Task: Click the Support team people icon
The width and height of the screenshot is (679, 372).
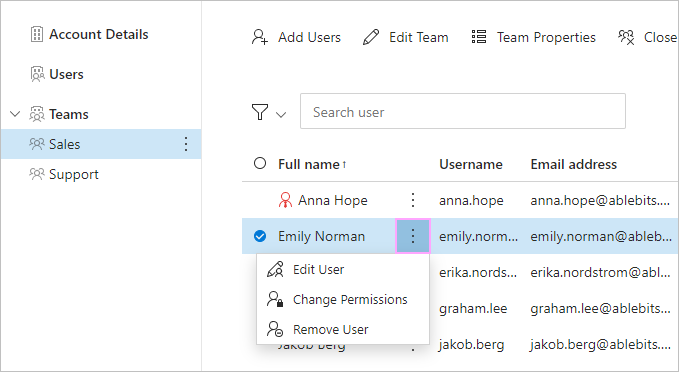Action: pyautogui.click(x=37, y=174)
